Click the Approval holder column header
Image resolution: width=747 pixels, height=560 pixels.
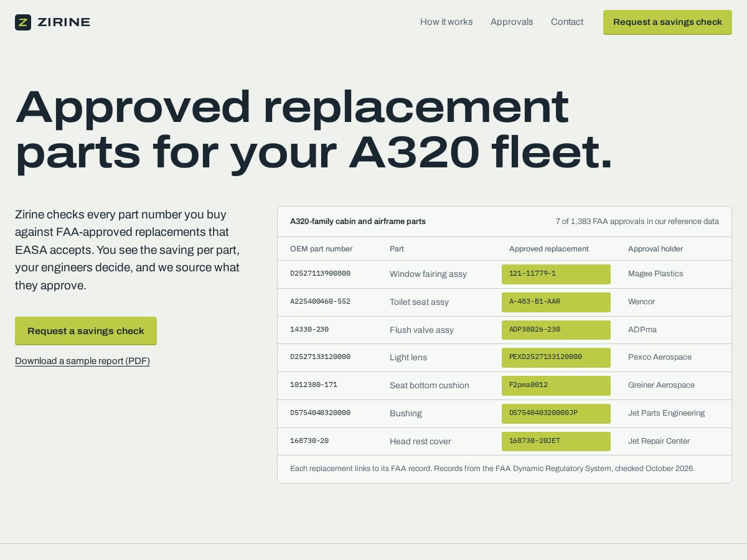point(655,249)
